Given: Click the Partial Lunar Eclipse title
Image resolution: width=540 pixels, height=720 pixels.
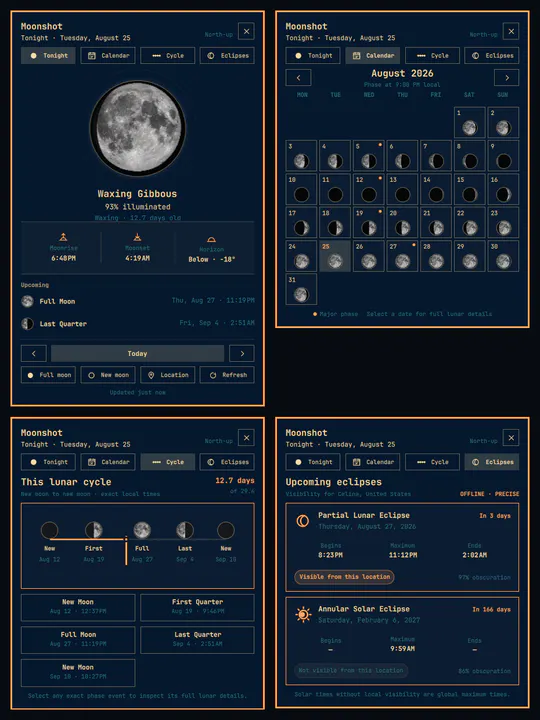Looking at the screenshot, I should click(364, 515).
